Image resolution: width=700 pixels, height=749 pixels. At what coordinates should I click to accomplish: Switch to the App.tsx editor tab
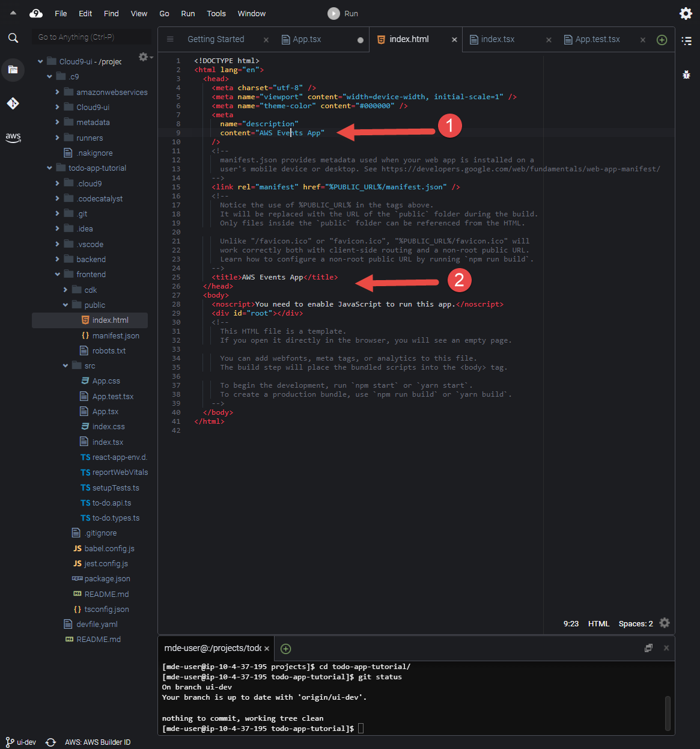(307, 39)
